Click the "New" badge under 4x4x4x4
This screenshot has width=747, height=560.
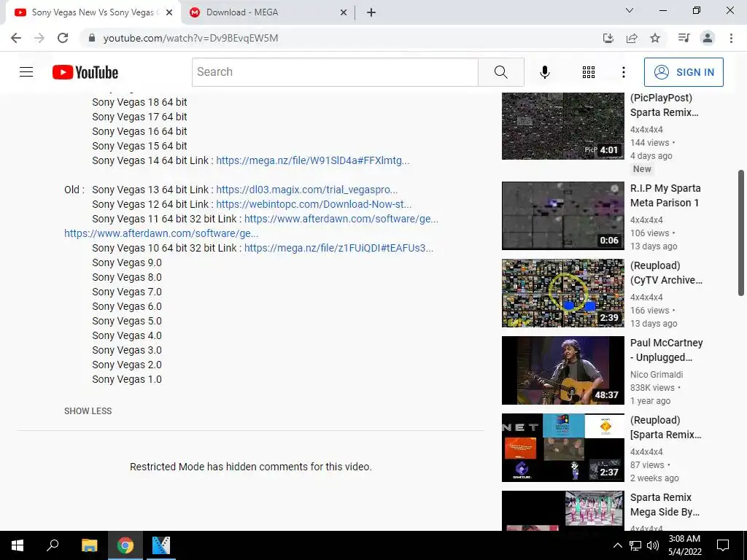642,168
